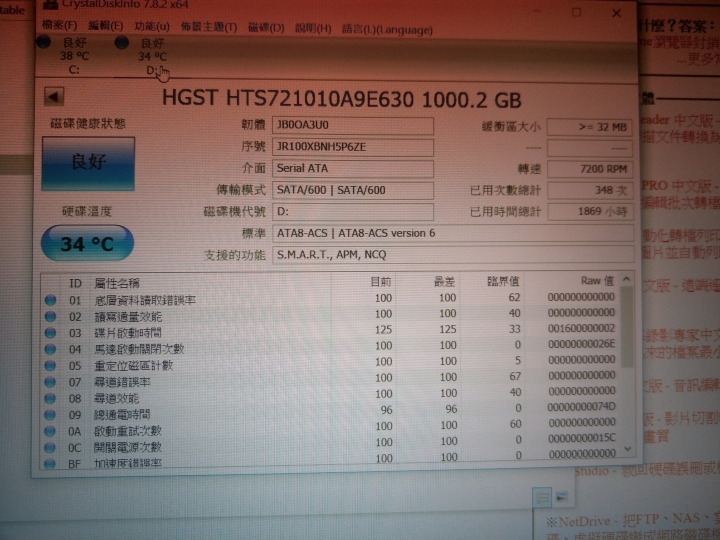
Task: Open the 功能(u) menu
Action: click(152, 27)
